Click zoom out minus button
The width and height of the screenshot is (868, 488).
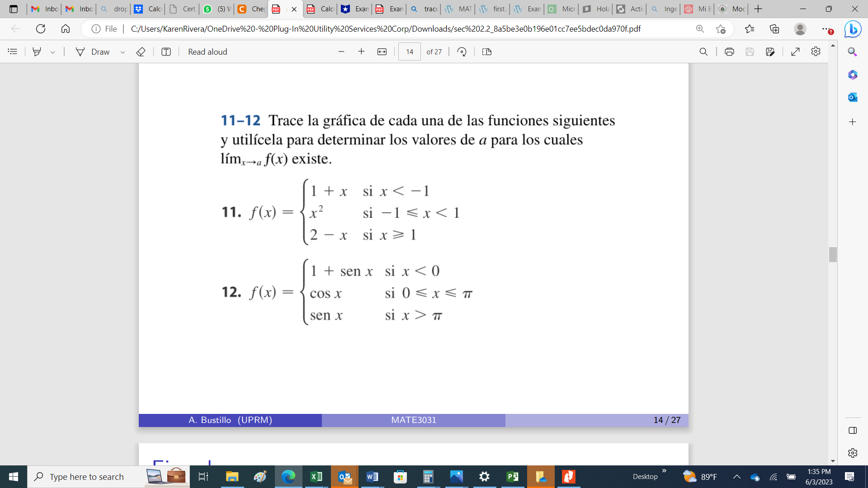click(342, 52)
